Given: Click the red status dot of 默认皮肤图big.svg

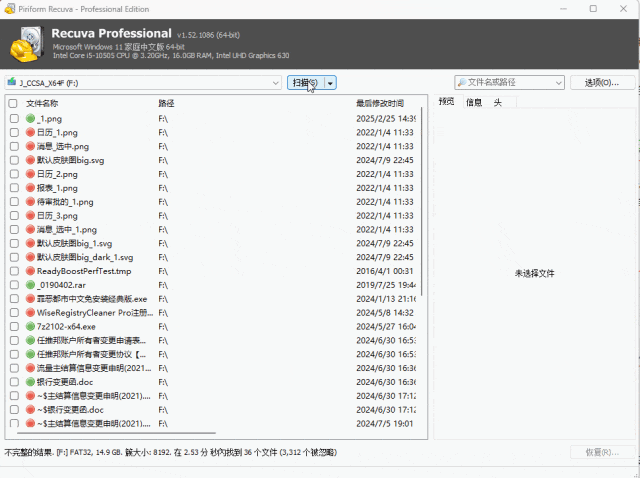Looking at the screenshot, I should click(x=30, y=160).
